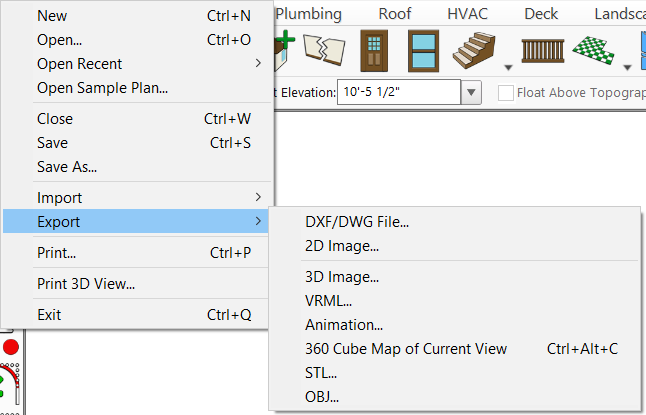The width and height of the screenshot is (646, 415).
Task: Select 360 Cube Map of Current View
Action: coord(406,349)
